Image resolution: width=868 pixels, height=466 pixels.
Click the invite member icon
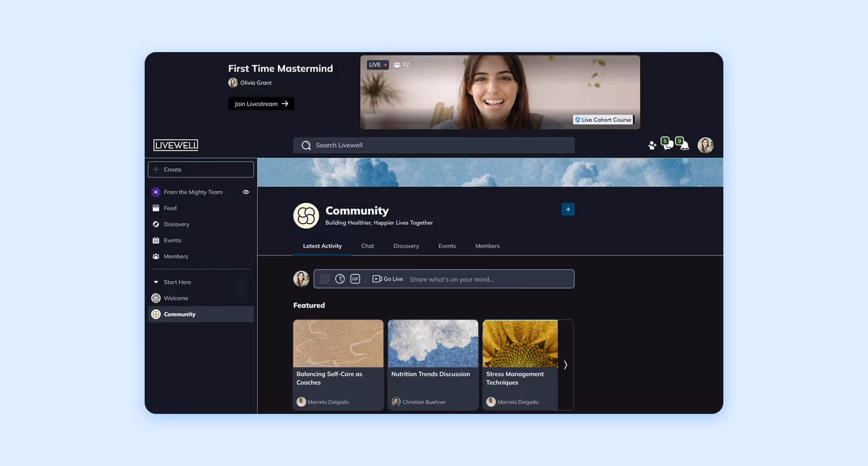tap(652, 145)
